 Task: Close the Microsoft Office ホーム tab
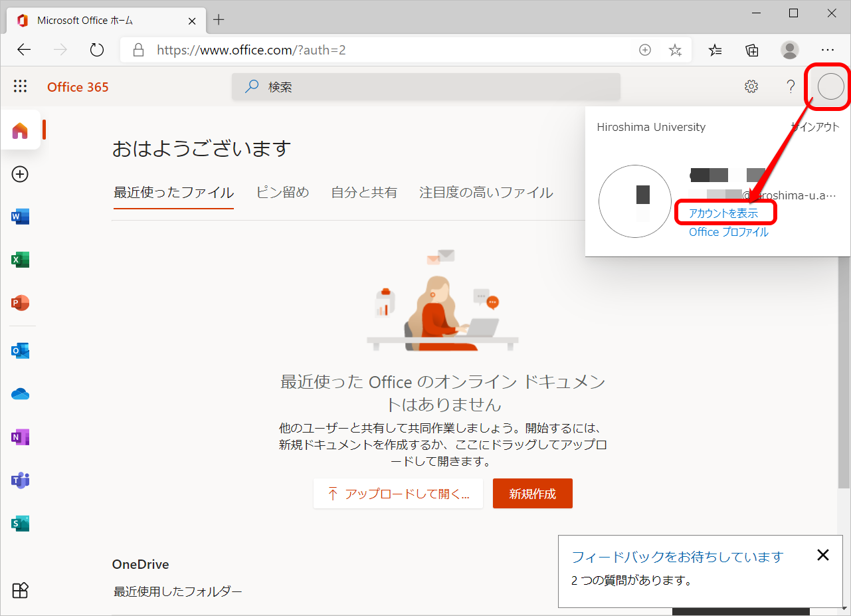tap(193, 21)
